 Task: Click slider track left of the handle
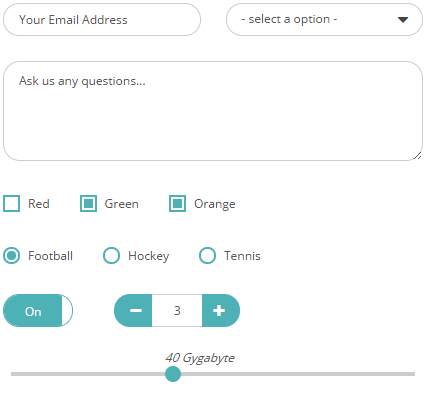(x=88, y=374)
